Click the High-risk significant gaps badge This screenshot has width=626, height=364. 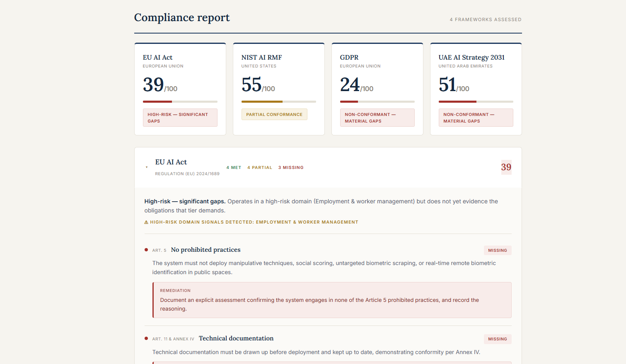(180, 118)
